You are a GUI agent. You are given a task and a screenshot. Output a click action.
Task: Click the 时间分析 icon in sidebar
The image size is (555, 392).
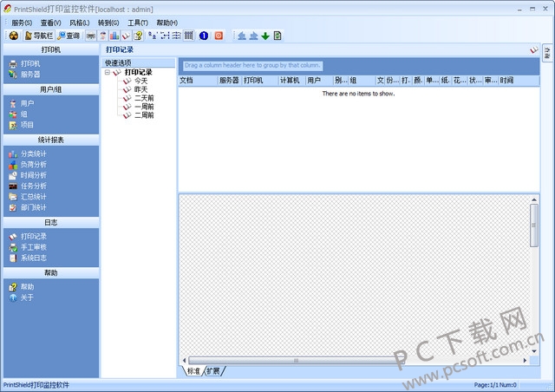(x=13, y=175)
